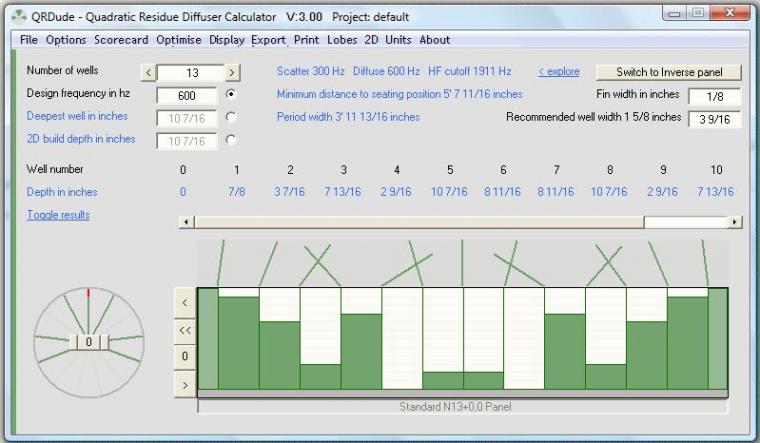This screenshot has height=443, width=760.
Task: Select the Design frequency radio button
Action: [231, 94]
